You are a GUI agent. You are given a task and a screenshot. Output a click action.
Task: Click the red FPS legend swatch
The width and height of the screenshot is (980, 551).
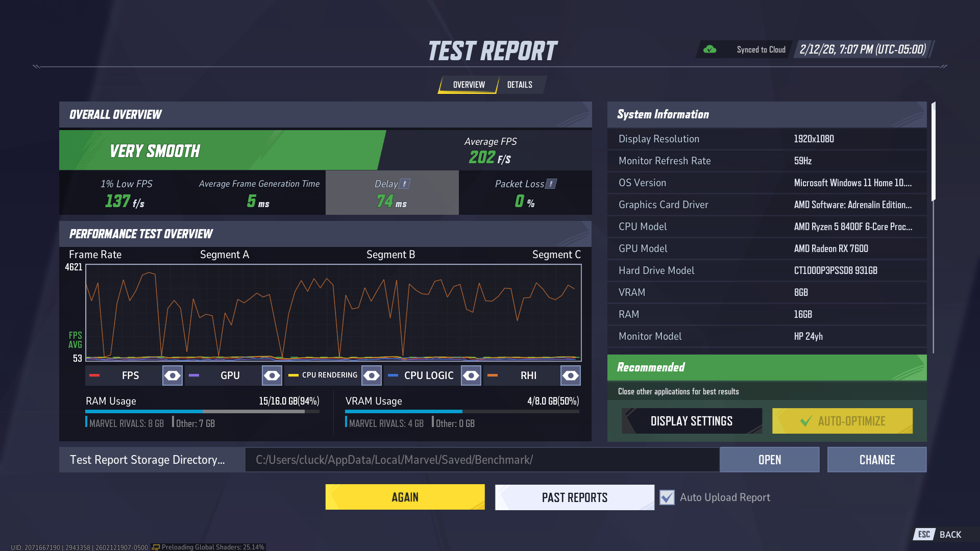click(x=94, y=375)
